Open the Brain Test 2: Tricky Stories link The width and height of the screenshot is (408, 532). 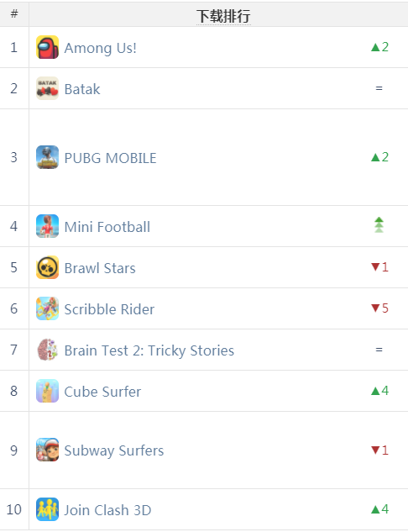149,350
